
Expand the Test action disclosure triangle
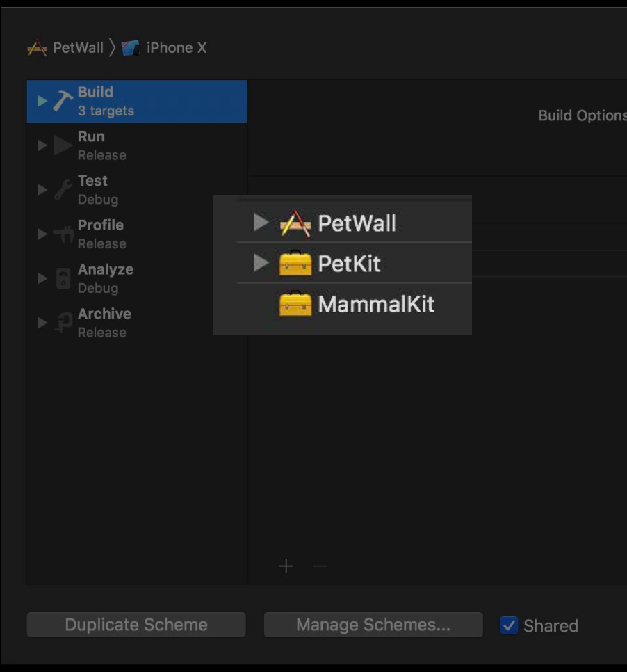point(42,190)
